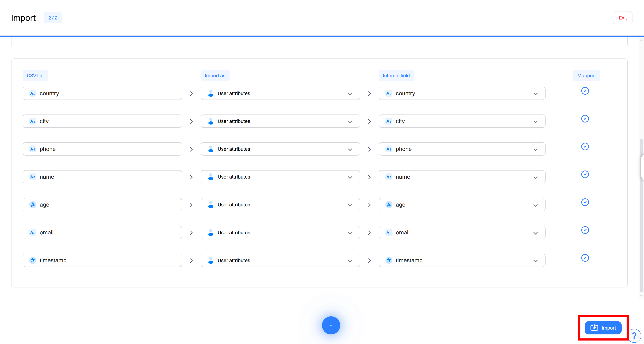Viewport: 644px width, 344px height.
Task: Click the round scroll-to-top arrow button
Action: 331,325
